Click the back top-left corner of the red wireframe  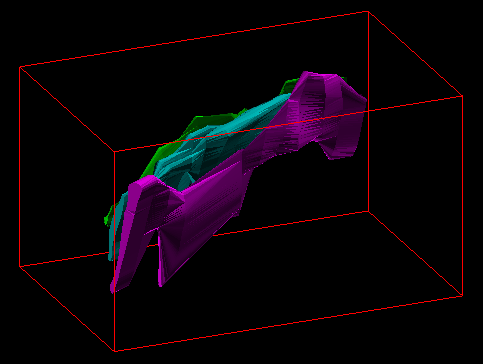click(20, 67)
